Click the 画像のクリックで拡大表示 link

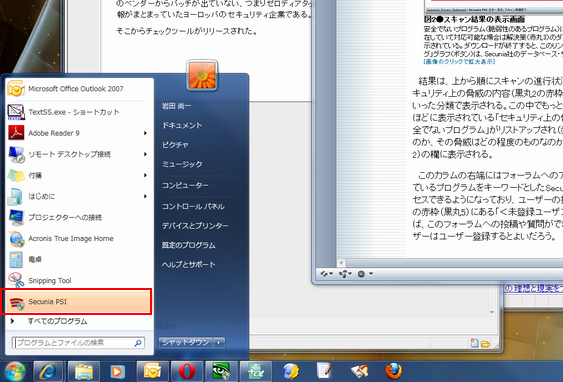[x=459, y=62]
